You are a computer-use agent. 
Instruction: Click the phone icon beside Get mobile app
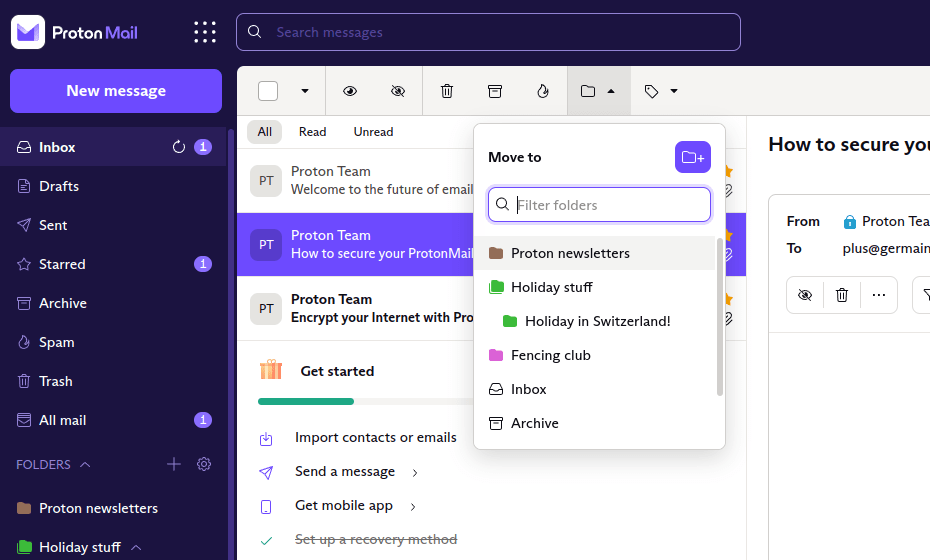(x=266, y=507)
